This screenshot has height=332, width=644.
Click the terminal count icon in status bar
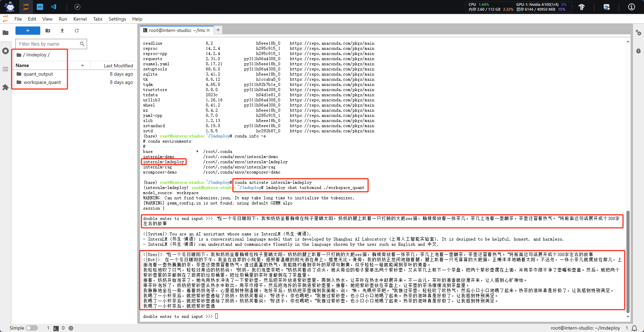click(56, 328)
